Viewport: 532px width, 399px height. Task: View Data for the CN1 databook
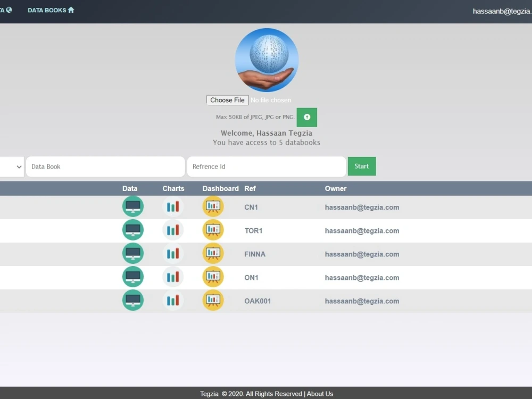[x=132, y=206]
